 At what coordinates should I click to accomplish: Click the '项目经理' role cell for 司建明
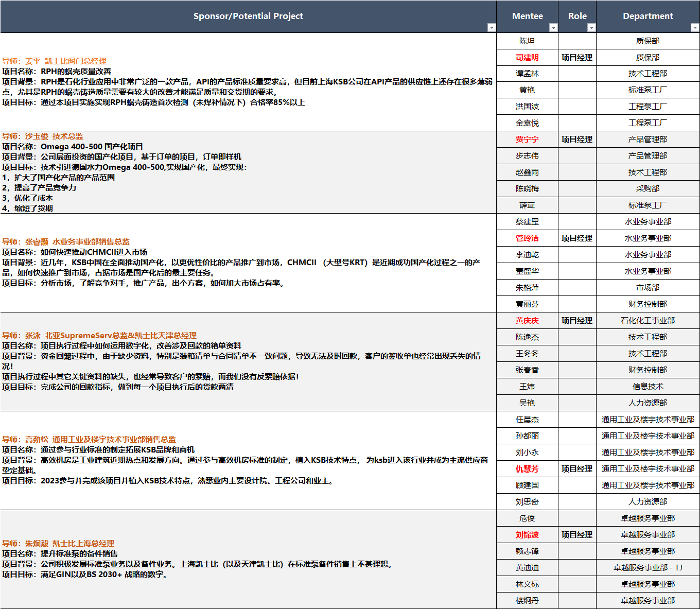(x=577, y=58)
